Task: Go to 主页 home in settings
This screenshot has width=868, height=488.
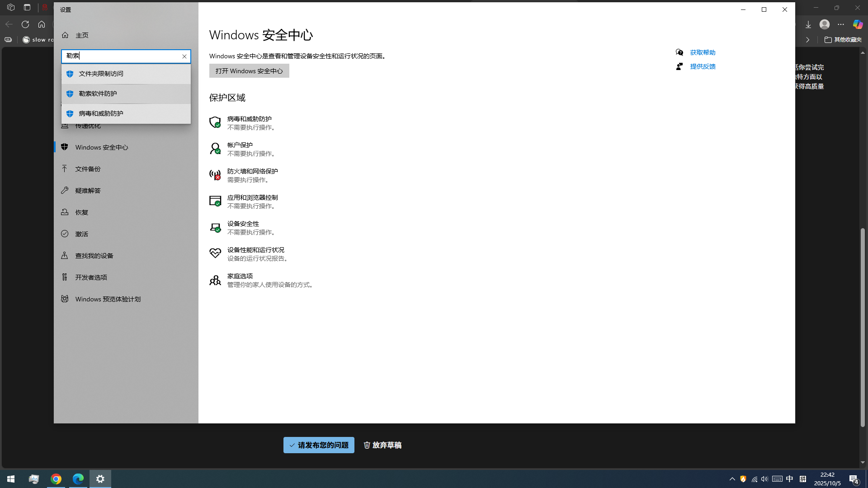Action: point(81,35)
